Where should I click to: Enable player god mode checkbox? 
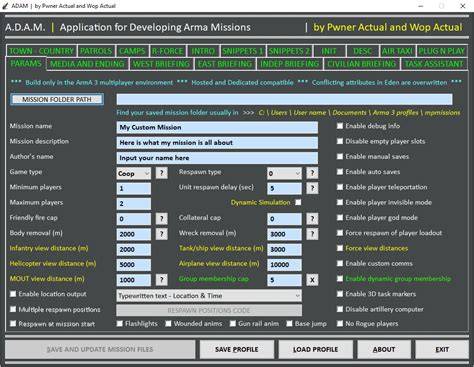[340, 218]
